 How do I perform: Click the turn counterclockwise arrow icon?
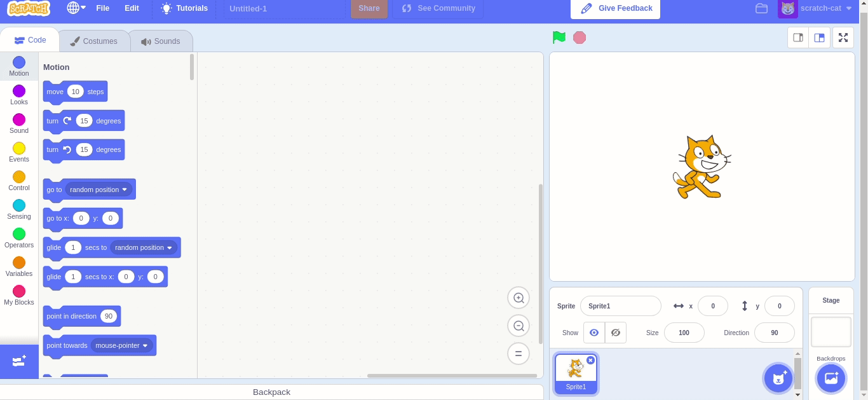(67, 149)
